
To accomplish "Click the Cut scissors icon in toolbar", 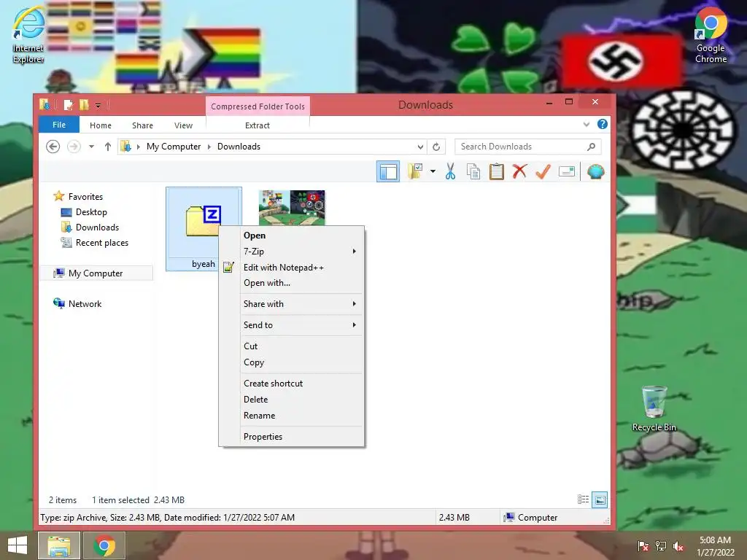I will [x=450, y=171].
